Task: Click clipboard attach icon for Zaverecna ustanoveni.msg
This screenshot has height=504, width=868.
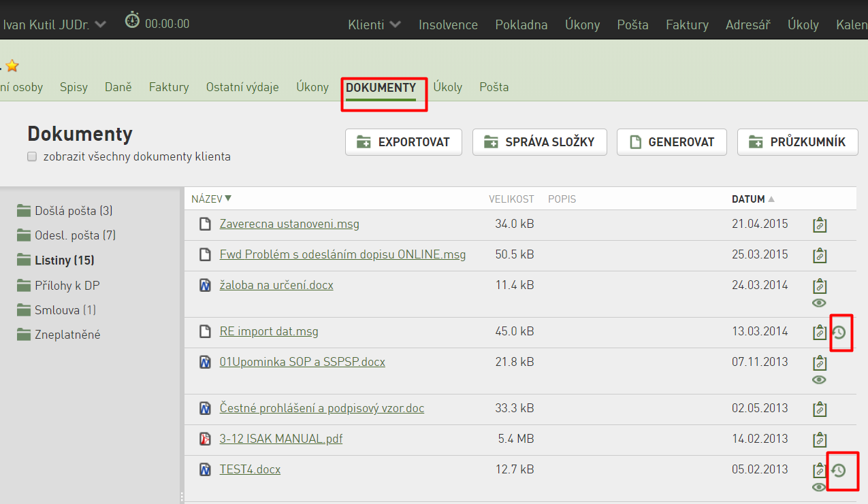Action: click(x=820, y=224)
